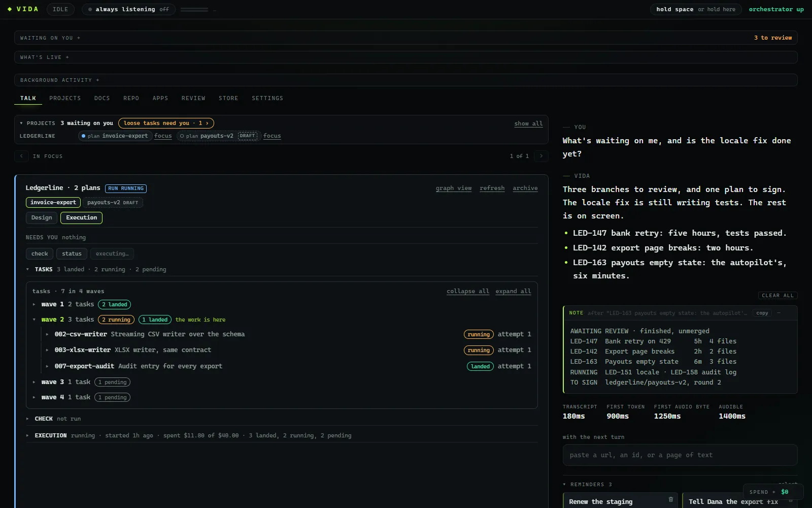Viewport: 812px width, 508px height.
Task: Click loose tasks need you pill
Action: 166,123
